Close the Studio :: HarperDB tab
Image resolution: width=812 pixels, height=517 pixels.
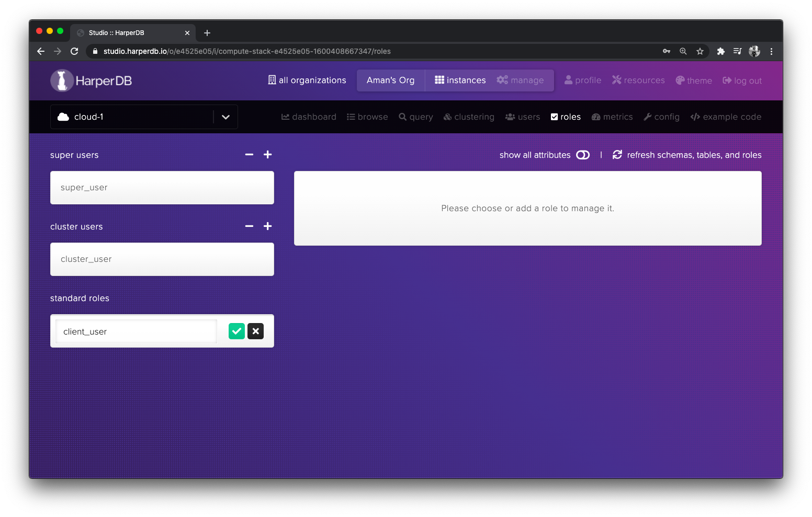pos(187,33)
